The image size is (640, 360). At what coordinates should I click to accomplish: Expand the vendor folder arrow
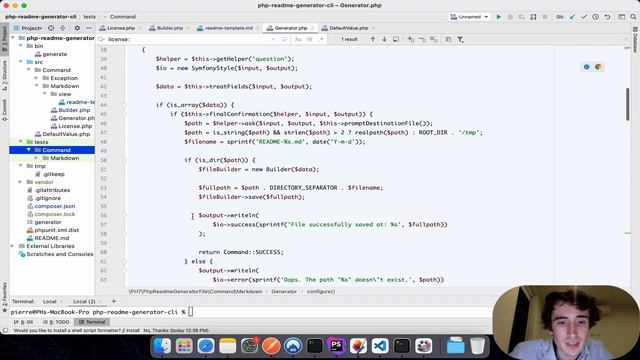[21, 182]
